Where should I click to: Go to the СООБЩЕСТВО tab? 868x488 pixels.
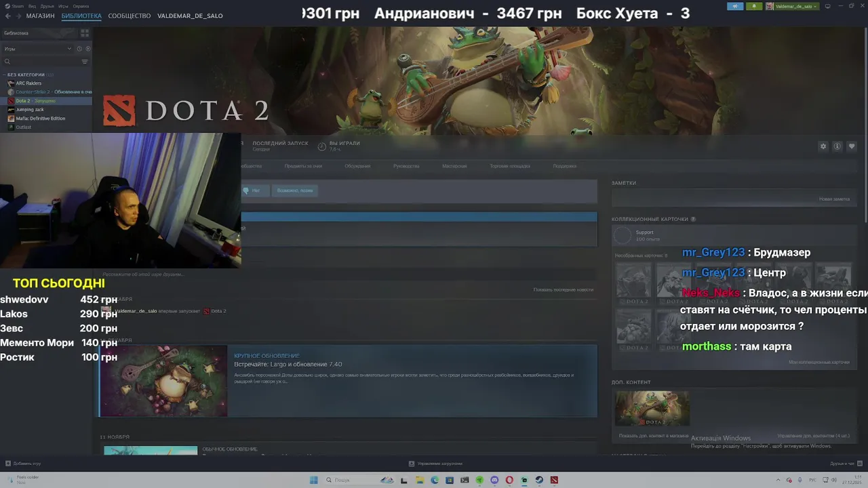(130, 16)
